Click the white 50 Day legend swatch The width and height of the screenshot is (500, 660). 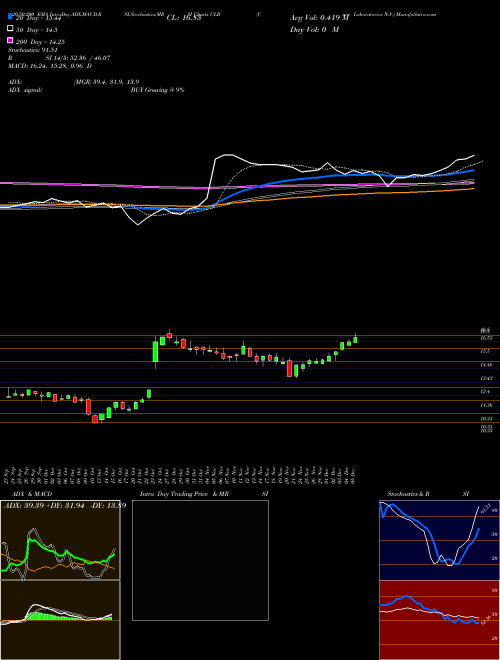tap(10, 29)
